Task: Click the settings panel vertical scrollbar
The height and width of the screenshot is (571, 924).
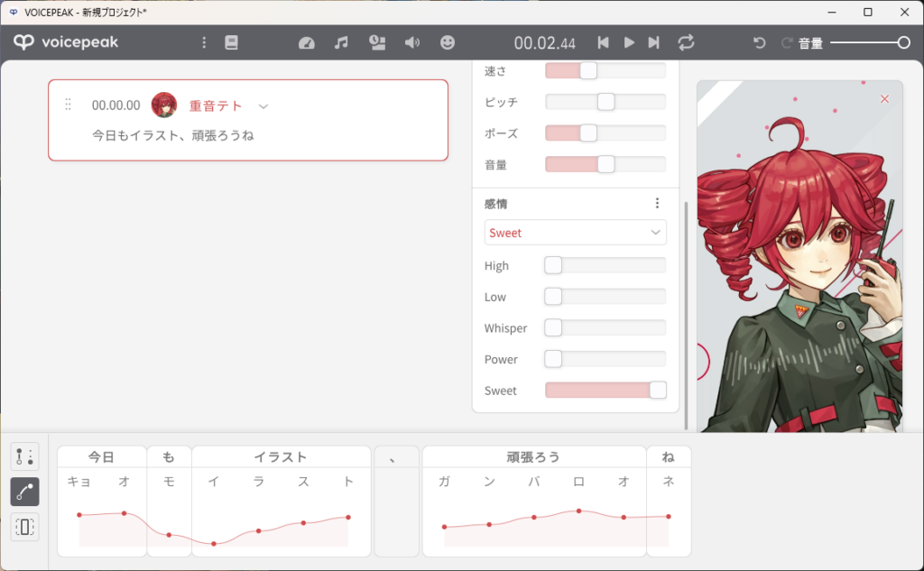Action: click(686, 315)
